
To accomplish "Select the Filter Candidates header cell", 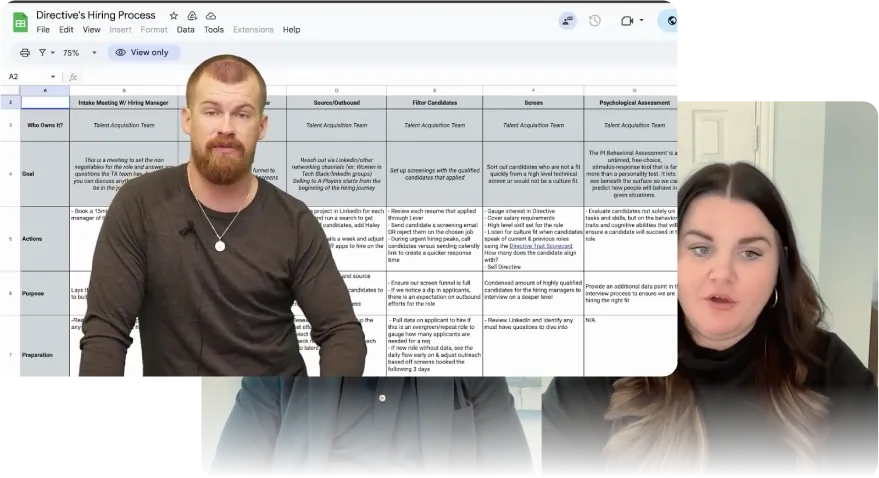I will (434, 103).
